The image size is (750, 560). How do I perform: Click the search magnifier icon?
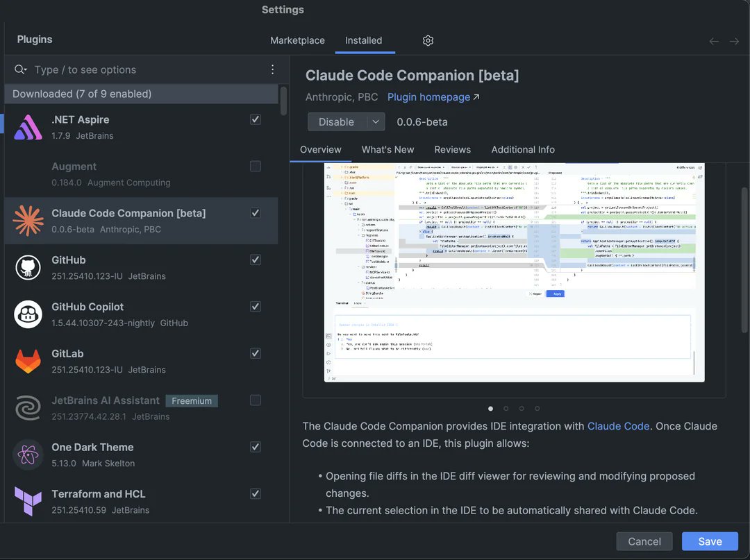pyautogui.click(x=20, y=70)
